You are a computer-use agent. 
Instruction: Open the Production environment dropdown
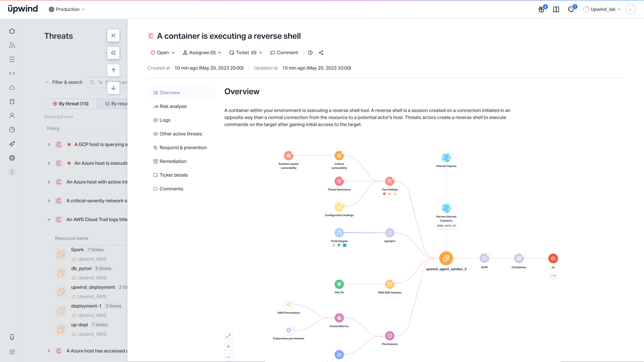67,9
